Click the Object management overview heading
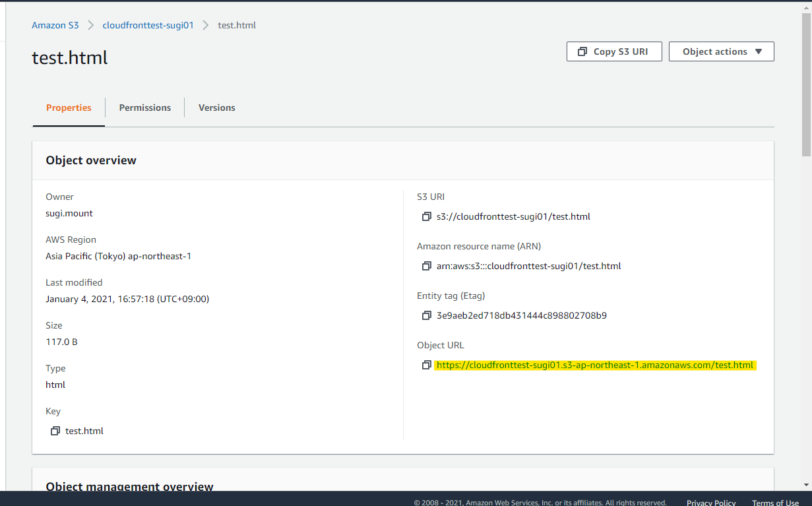The width and height of the screenshot is (812, 506). point(129,487)
